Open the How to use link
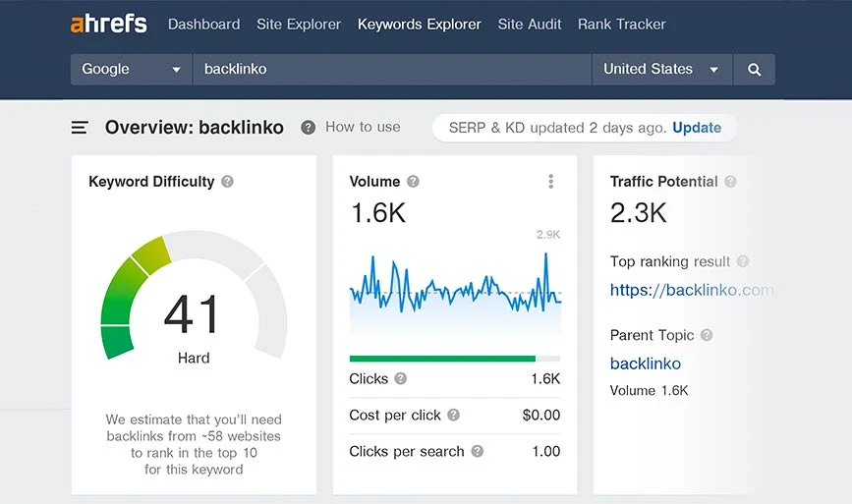This screenshot has width=852, height=504. 363,127
